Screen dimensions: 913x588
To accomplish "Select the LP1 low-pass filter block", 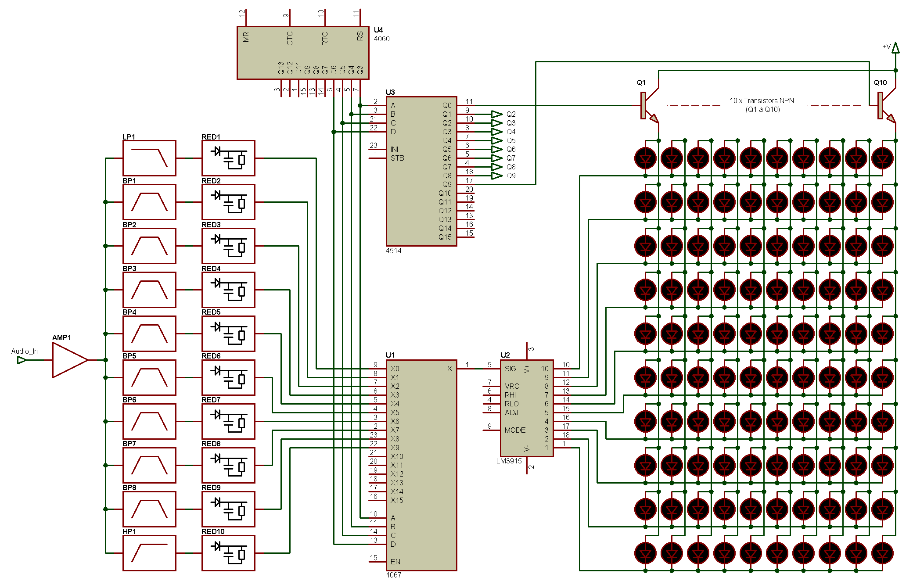I will pos(149,158).
